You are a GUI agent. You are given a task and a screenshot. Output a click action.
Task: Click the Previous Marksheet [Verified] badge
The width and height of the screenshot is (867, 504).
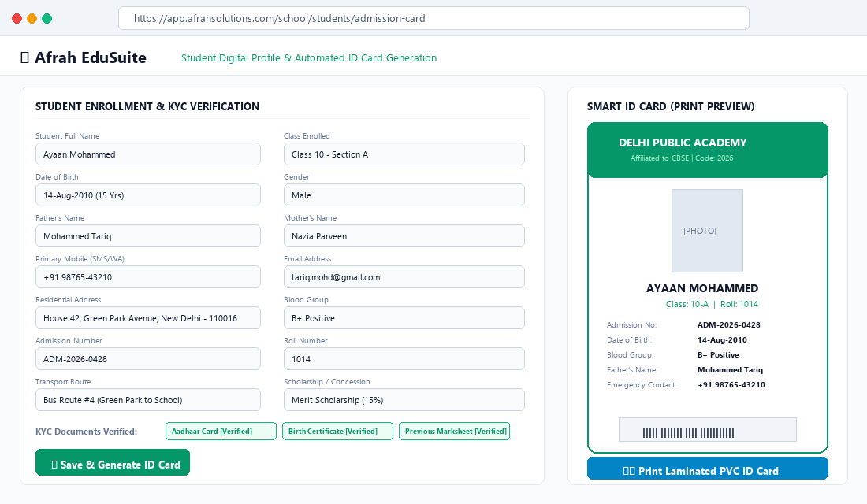(x=454, y=431)
